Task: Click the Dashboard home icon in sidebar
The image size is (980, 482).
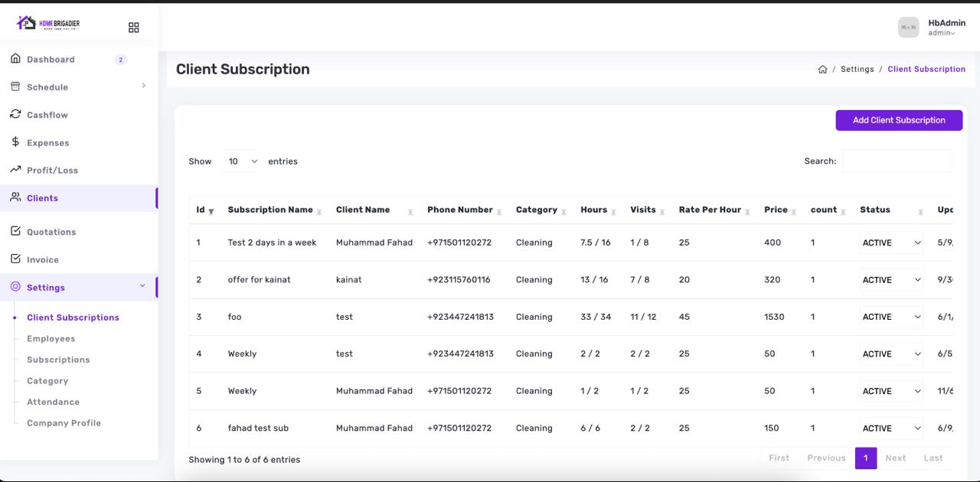Action: click(15, 59)
